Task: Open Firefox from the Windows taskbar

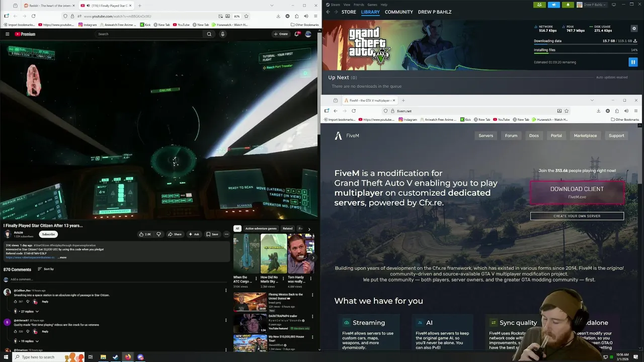Action: coord(128,357)
